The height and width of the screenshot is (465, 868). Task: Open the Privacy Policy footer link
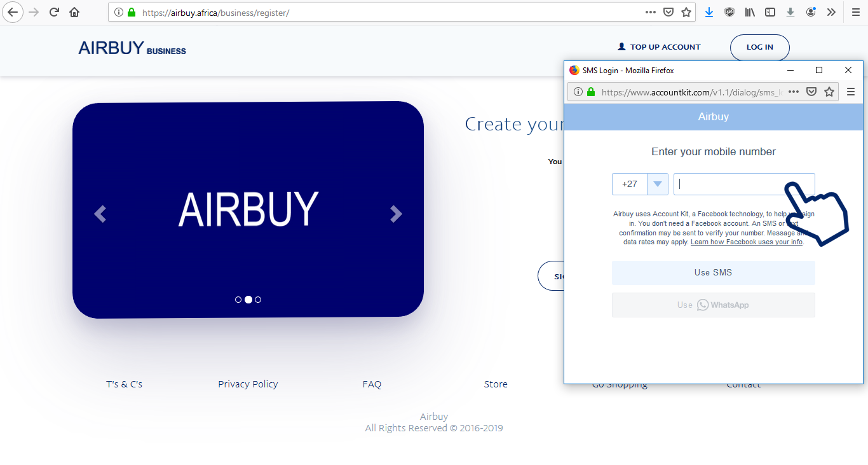248,384
